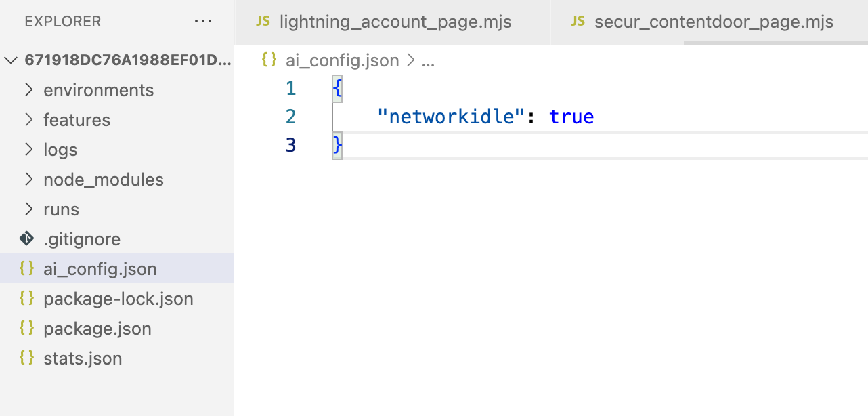
Task: Expand the environments folder
Action: click(28, 90)
